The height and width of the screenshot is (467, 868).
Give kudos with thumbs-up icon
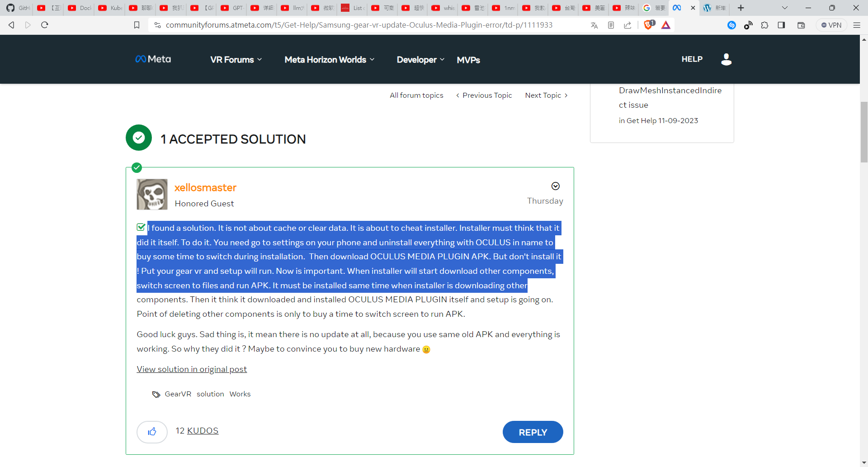click(152, 432)
